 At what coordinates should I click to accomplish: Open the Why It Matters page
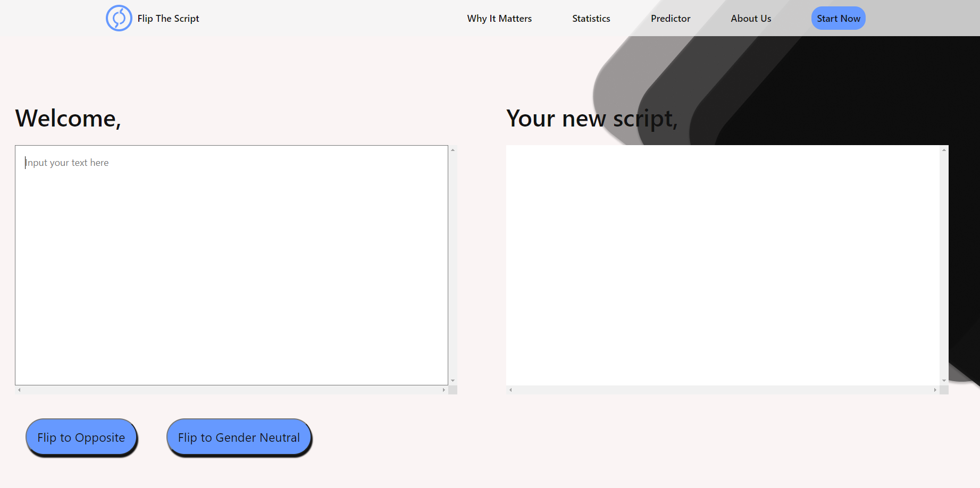499,18
